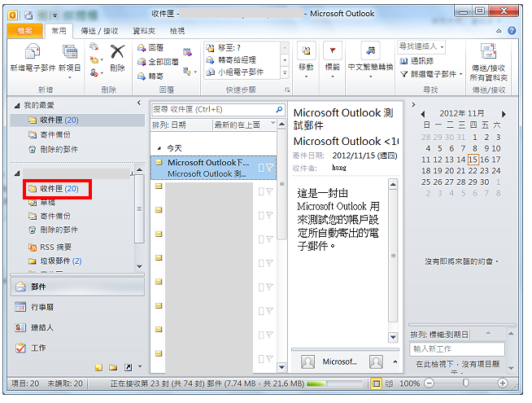
Task: Expand the to-do bar chevron
Action: pos(413,104)
